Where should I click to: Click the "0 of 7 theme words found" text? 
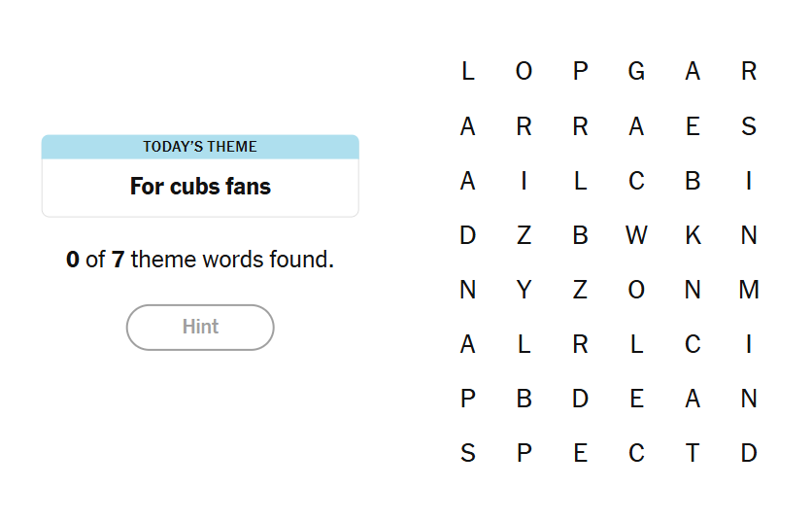[x=200, y=260]
